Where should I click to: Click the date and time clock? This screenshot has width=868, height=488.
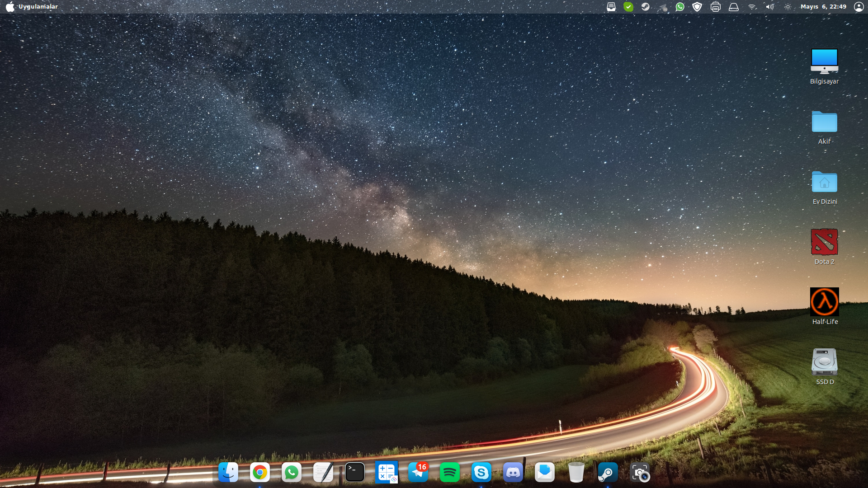823,7
